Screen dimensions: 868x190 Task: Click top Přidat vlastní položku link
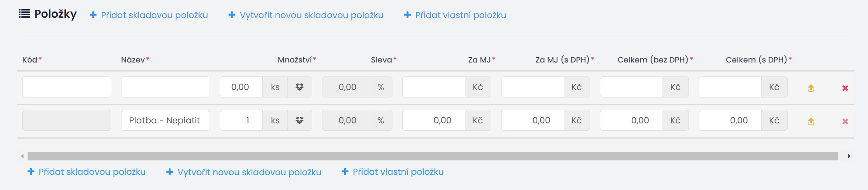click(x=455, y=15)
